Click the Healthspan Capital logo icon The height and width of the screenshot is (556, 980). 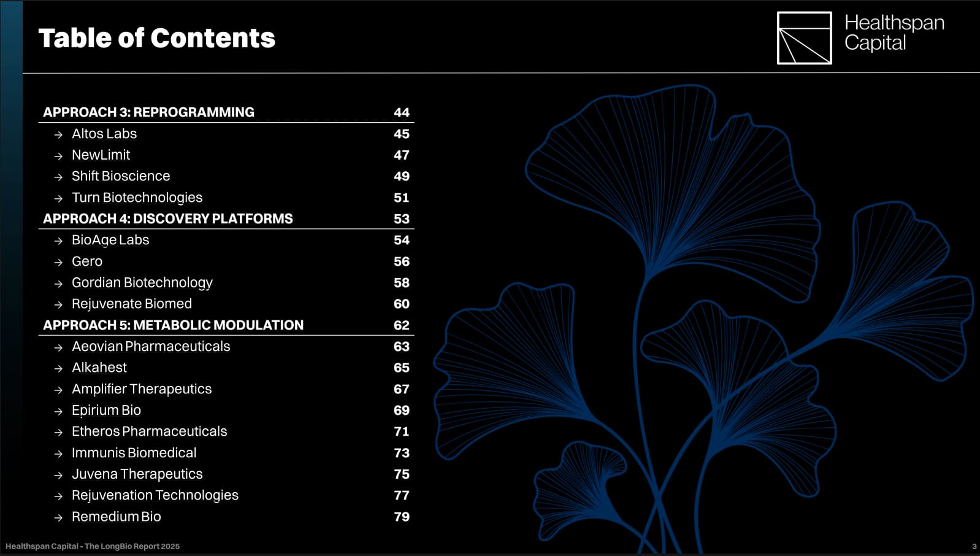coord(804,38)
